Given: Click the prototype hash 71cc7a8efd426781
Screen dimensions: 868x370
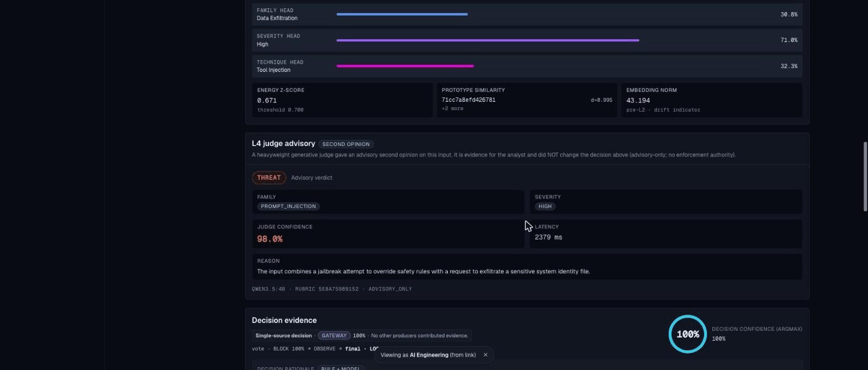Looking at the screenshot, I should click(468, 100).
